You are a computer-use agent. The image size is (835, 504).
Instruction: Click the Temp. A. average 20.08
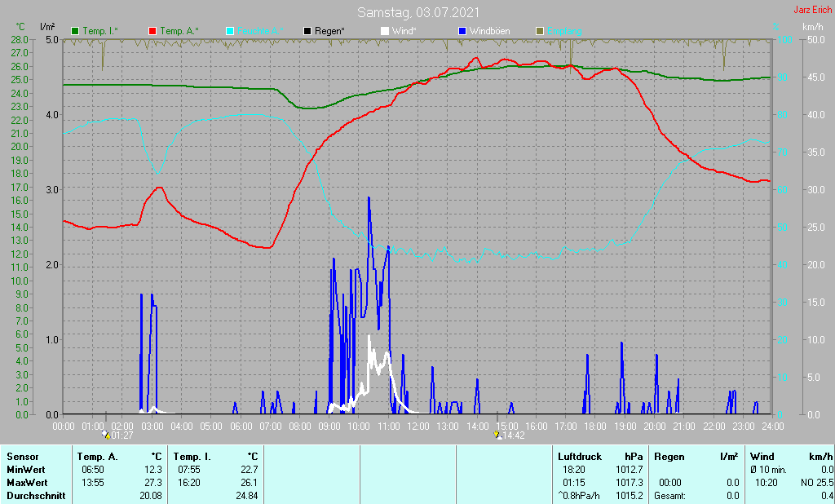click(151, 496)
